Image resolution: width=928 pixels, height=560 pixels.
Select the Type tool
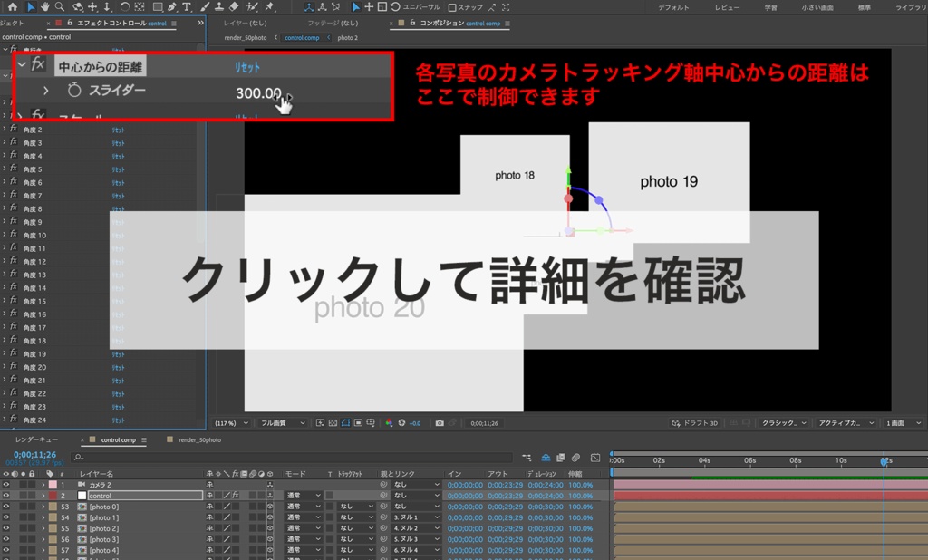(187, 8)
